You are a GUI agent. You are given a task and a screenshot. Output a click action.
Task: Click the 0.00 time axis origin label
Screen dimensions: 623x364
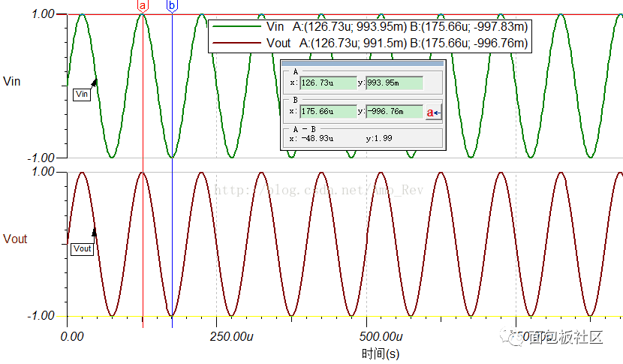[72, 337]
